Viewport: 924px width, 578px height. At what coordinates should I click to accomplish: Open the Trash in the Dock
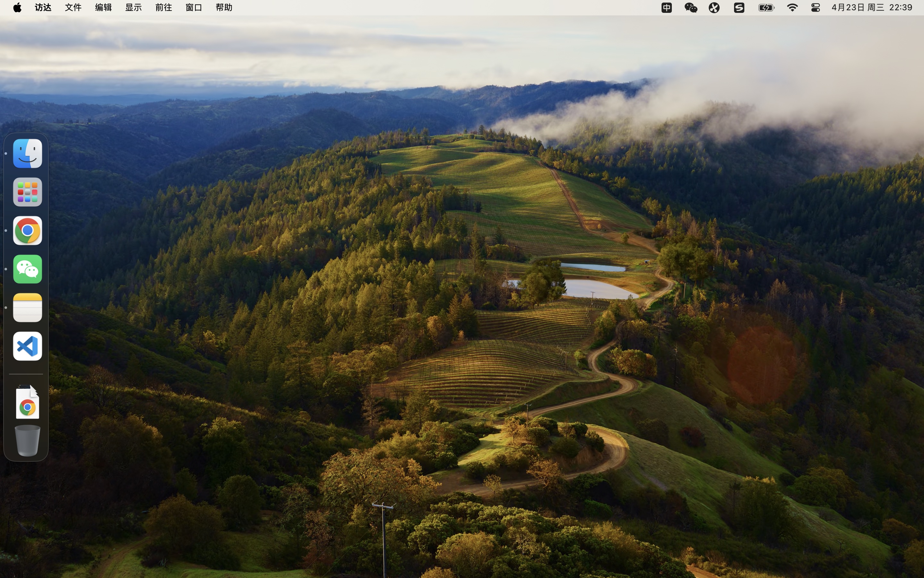coord(28,441)
